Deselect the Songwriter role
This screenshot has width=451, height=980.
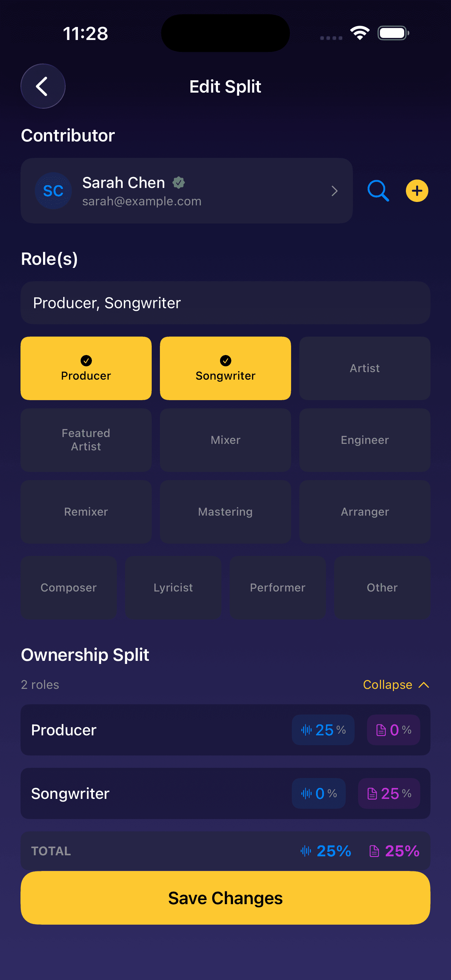pyautogui.click(x=225, y=368)
